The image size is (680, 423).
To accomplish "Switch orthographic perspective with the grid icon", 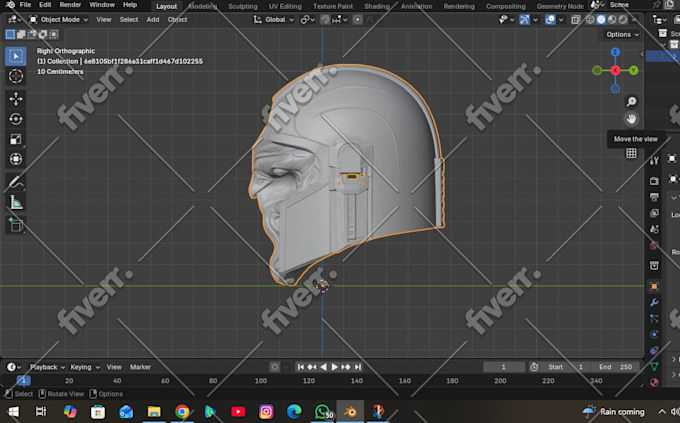I will coord(631,153).
